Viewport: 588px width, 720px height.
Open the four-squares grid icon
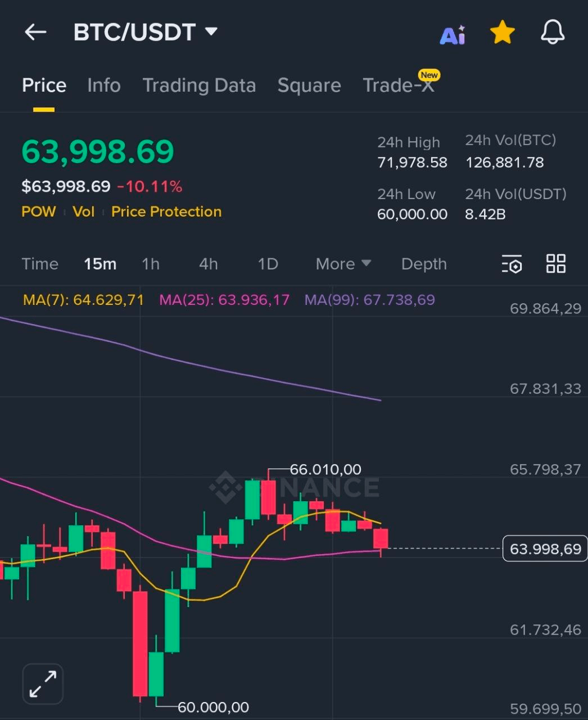coord(555,263)
